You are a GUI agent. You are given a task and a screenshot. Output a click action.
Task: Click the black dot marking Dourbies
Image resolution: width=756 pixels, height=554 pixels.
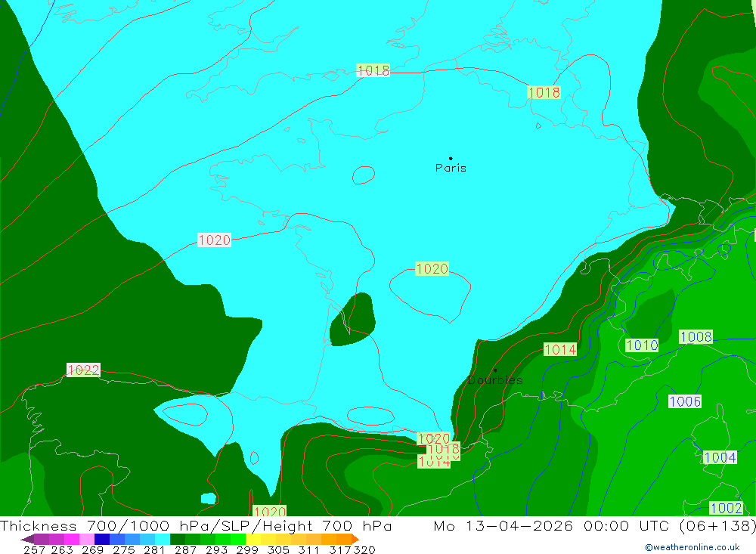tap(495, 370)
